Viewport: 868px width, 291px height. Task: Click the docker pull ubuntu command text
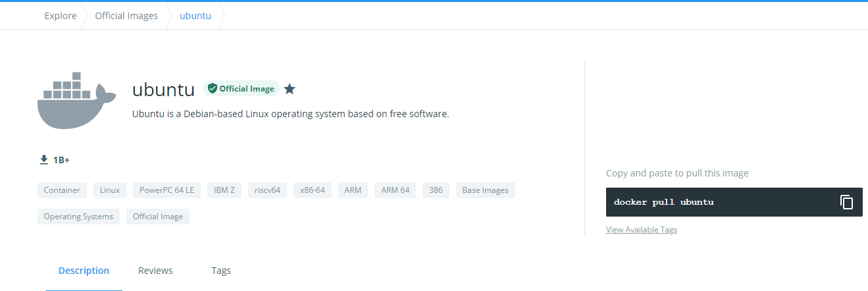point(663,202)
